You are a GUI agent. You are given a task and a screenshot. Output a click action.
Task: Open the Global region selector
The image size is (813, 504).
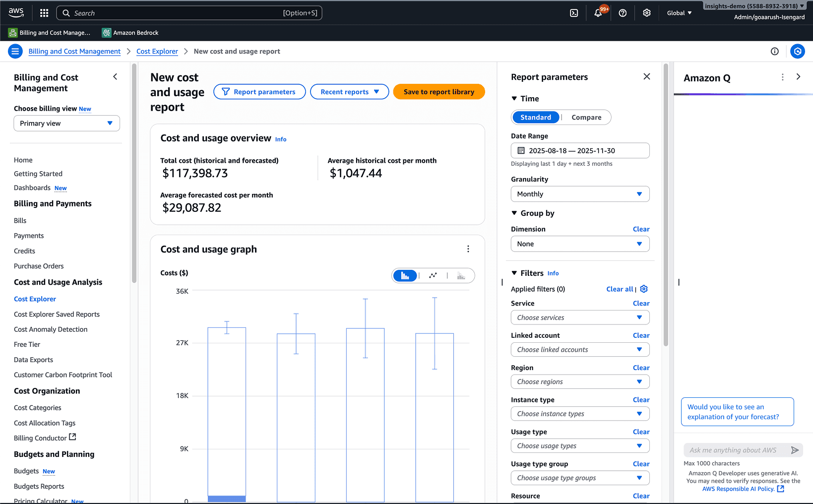[x=679, y=13]
